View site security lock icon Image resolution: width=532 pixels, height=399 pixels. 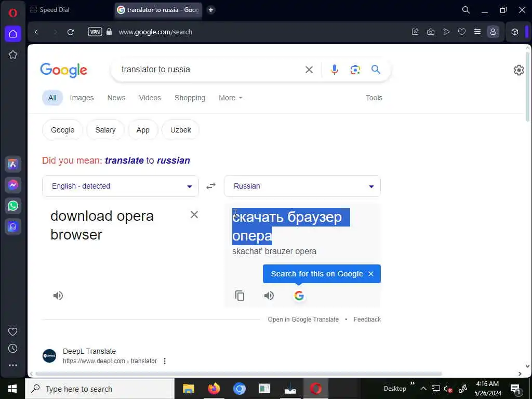(x=109, y=32)
